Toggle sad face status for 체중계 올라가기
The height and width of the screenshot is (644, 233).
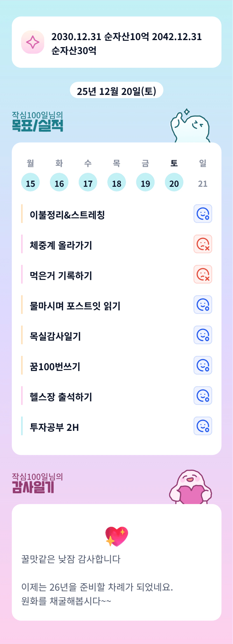[x=203, y=244]
